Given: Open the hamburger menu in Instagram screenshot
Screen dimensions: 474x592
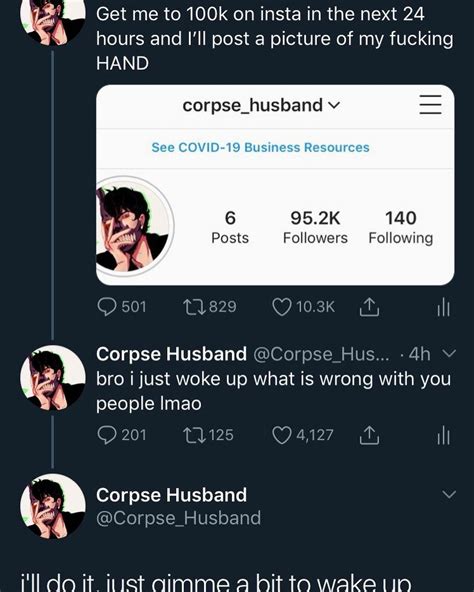Looking at the screenshot, I should coord(430,105).
